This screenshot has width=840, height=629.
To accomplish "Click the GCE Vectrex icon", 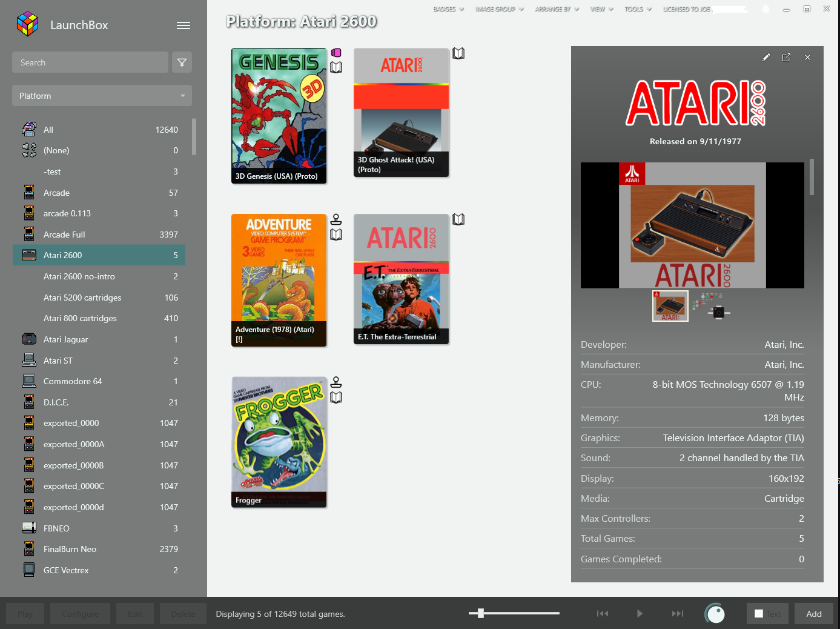I will 29,570.
